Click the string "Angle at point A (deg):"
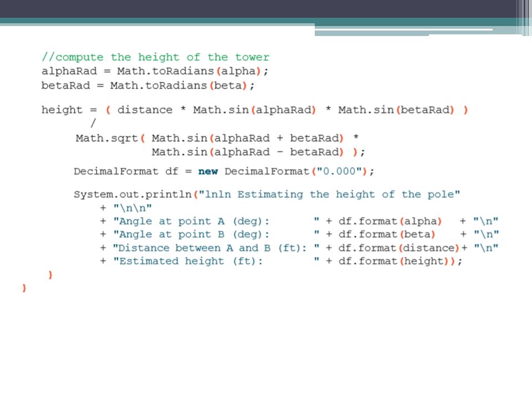Image resolution: width=532 pixels, height=399 pixels. coord(217,221)
